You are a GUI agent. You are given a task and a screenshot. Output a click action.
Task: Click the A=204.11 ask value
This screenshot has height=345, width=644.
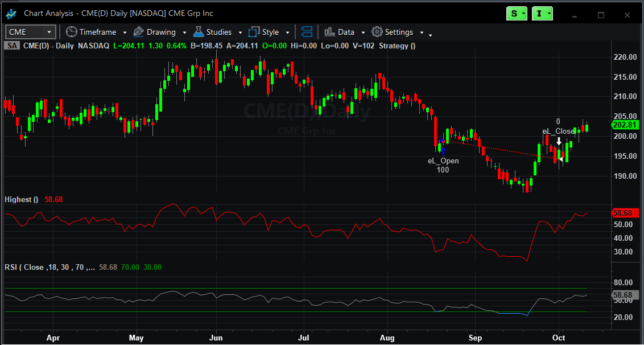tap(241, 46)
